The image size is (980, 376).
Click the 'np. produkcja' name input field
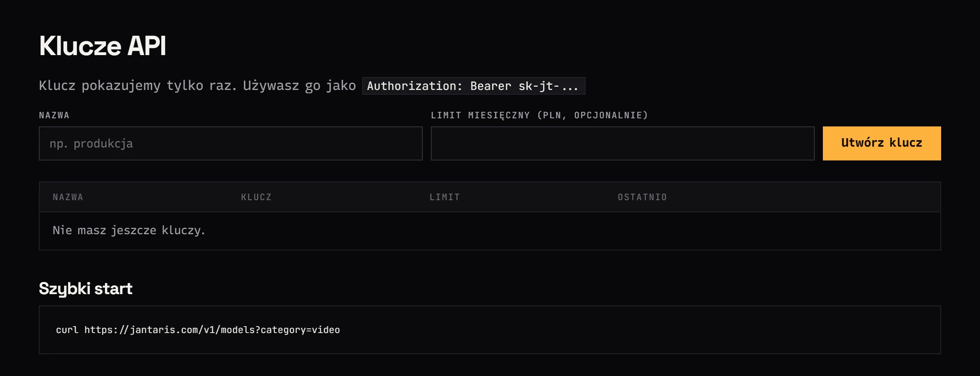(230, 143)
